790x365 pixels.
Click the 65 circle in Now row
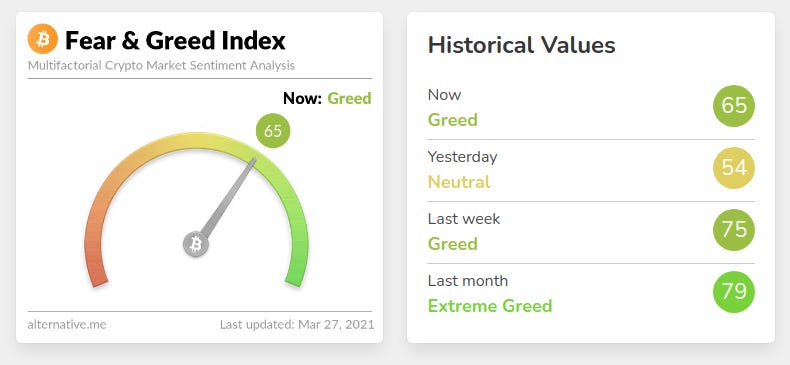tap(734, 106)
